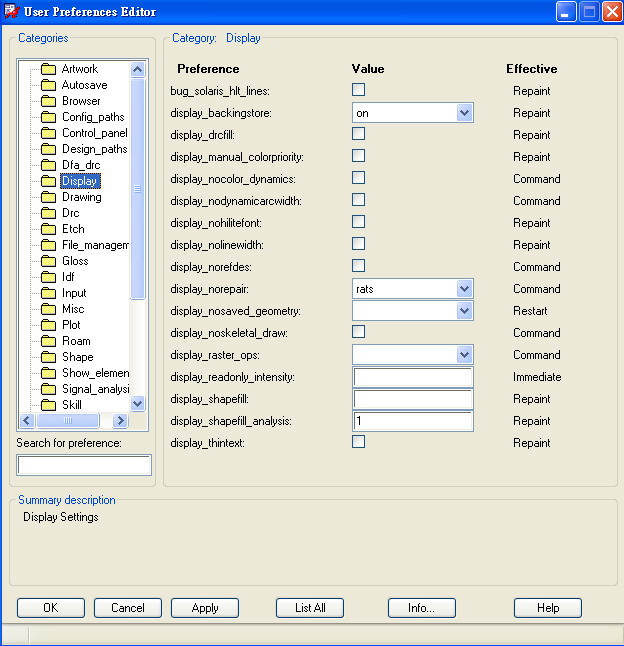
Task: Click the Search for preference field
Action: click(x=84, y=465)
